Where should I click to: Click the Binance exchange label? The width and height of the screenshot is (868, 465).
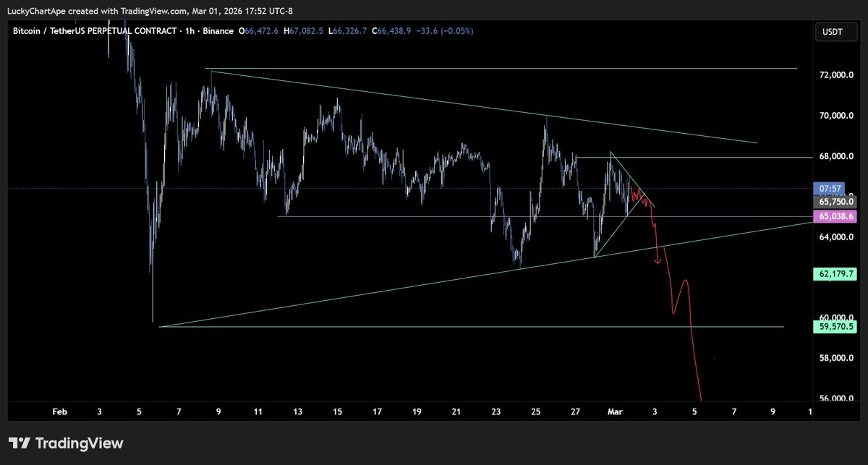coord(217,31)
